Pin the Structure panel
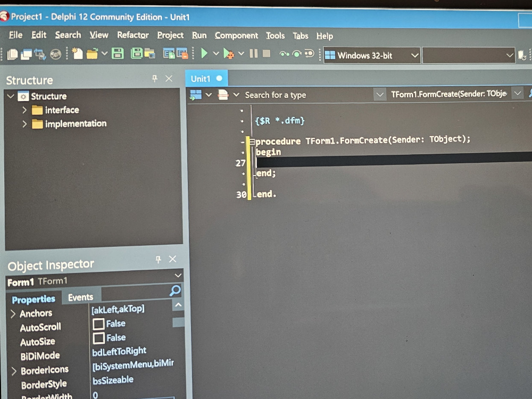 point(155,79)
